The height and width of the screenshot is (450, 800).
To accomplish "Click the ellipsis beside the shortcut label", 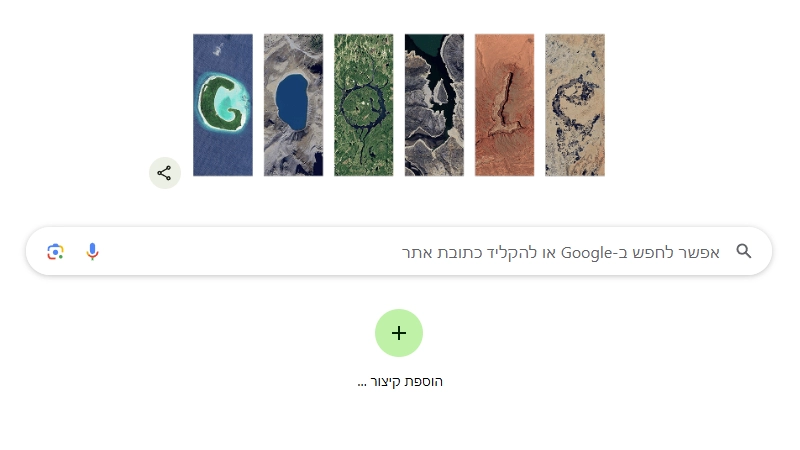I will pos(362,382).
